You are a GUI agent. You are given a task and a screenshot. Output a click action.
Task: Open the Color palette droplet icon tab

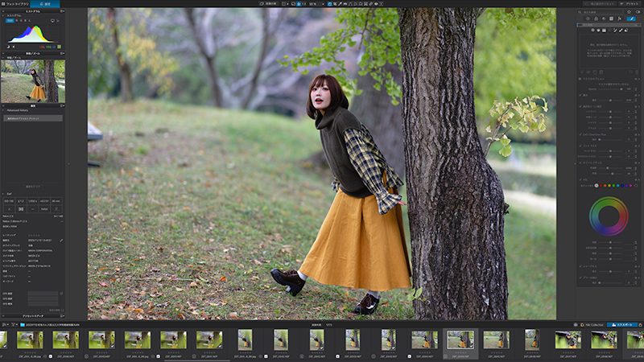(596, 19)
